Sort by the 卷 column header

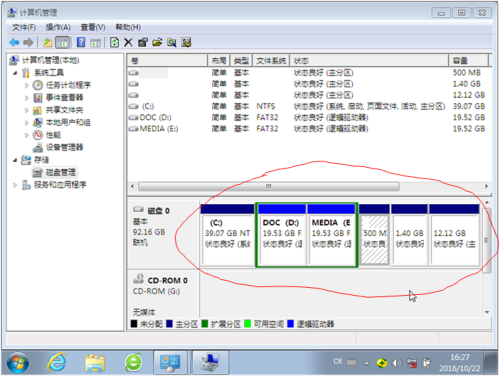point(167,61)
